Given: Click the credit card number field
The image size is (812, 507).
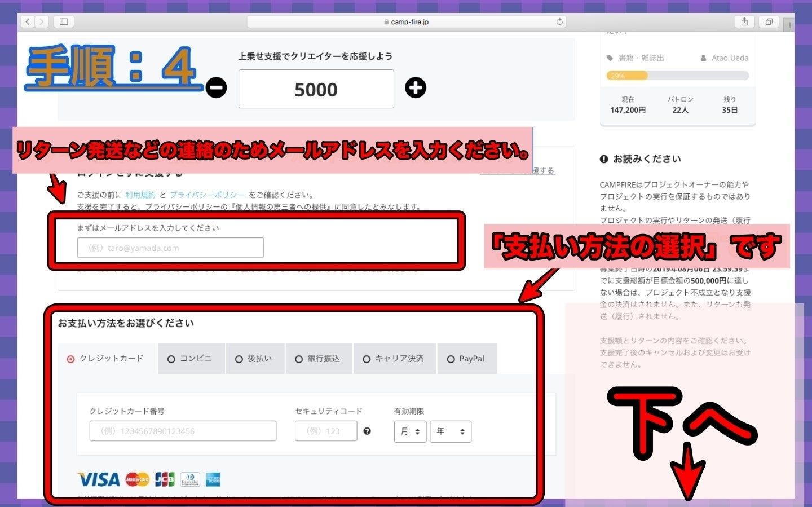Looking at the screenshot, I should tap(183, 431).
